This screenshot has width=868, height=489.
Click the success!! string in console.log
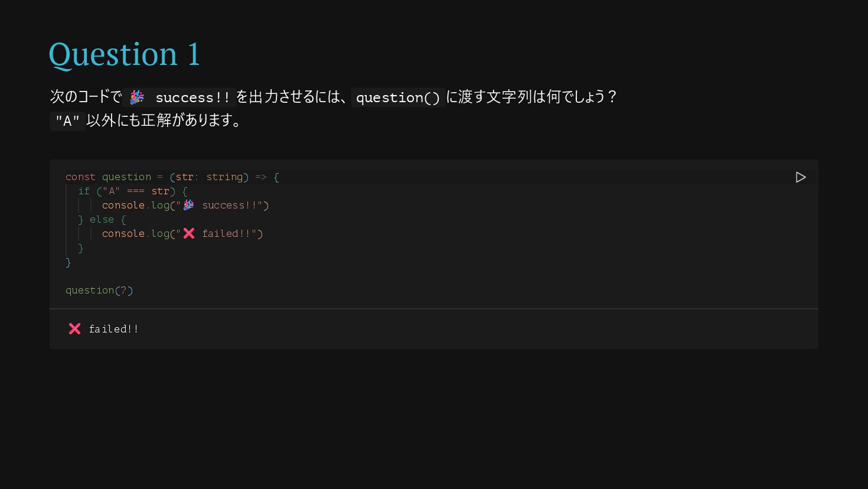231,206
